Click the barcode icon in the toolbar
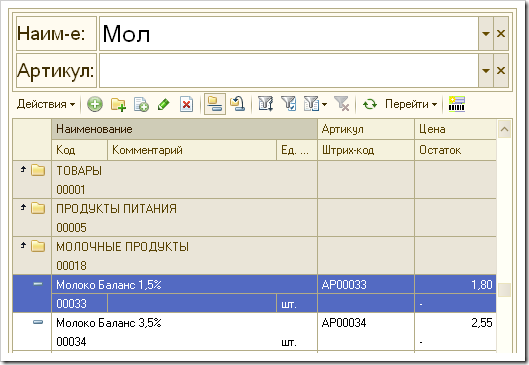The height and width of the screenshot is (365, 529). coord(457,104)
